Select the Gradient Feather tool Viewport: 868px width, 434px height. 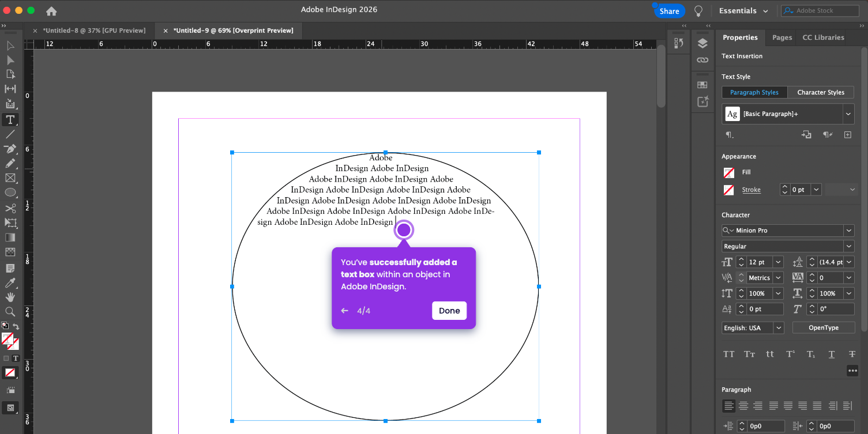click(10, 252)
